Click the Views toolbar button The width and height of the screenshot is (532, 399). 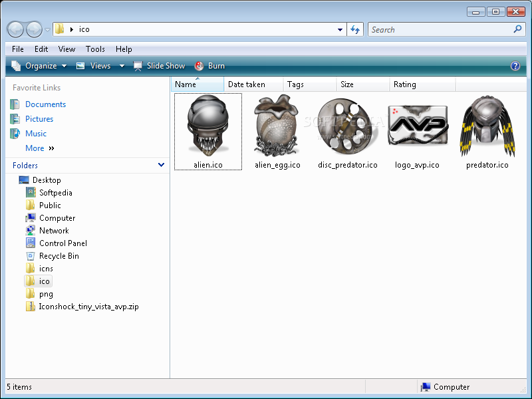[x=93, y=66]
